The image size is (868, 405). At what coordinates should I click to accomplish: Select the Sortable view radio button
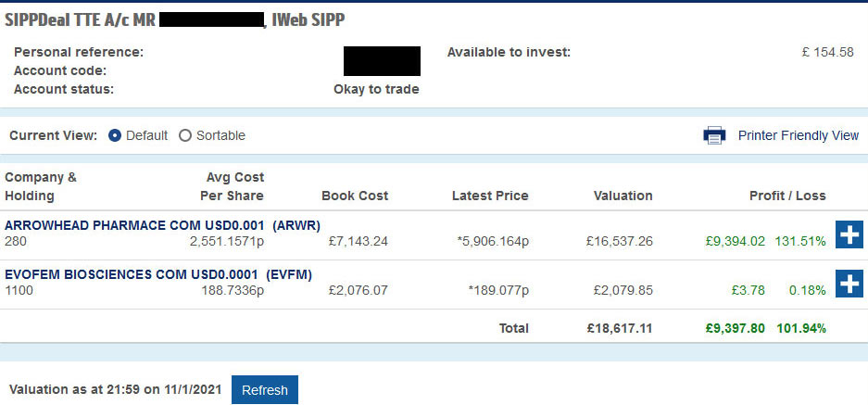pyautogui.click(x=185, y=135)
